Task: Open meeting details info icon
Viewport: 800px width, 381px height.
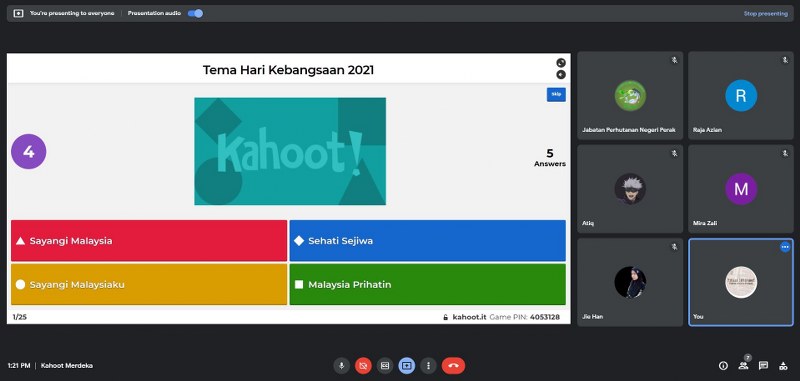Action: (723, 365)
